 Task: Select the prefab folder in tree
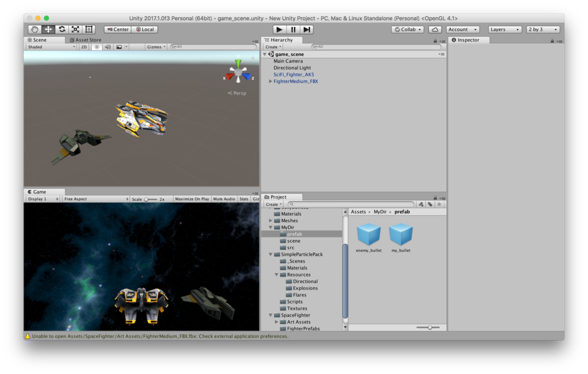(301, 234)
